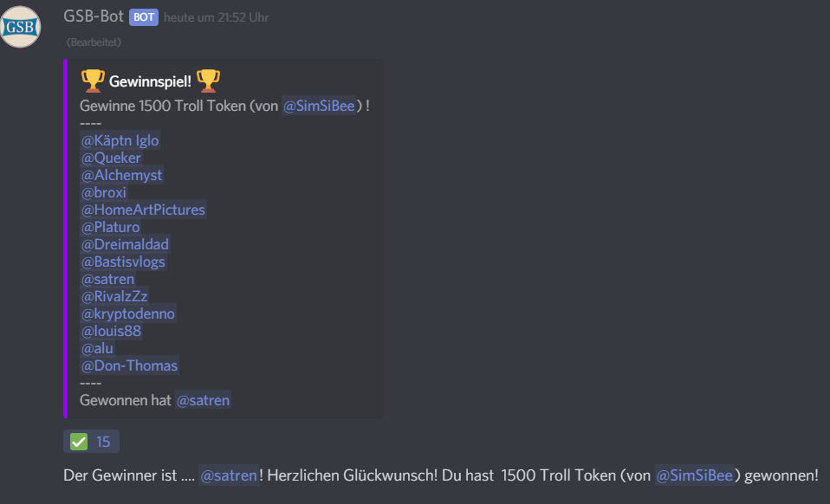Image resolution: width=830 pixels, height=504 pixels.
Task: Open @Käptn Iglo participant mention
Action: coord(120,140)
